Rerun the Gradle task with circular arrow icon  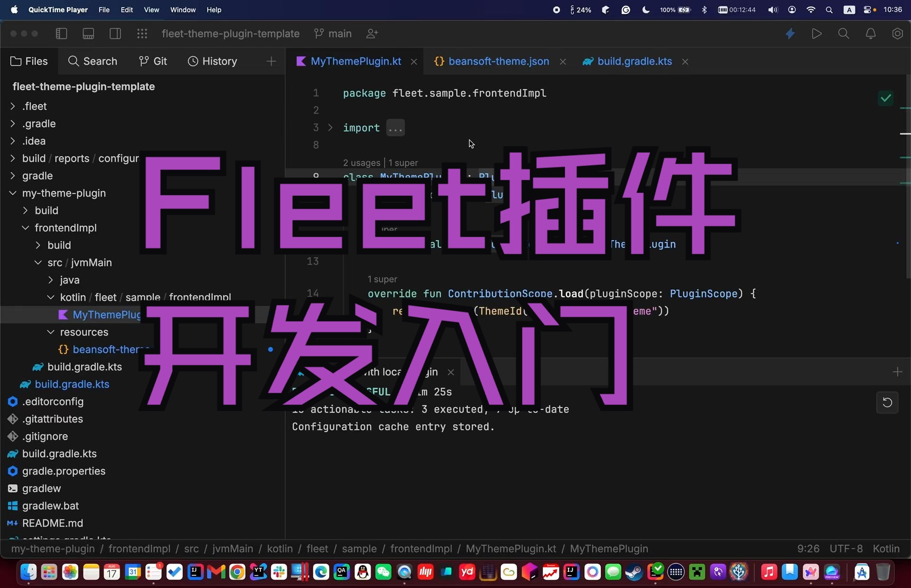coord(887,402)
